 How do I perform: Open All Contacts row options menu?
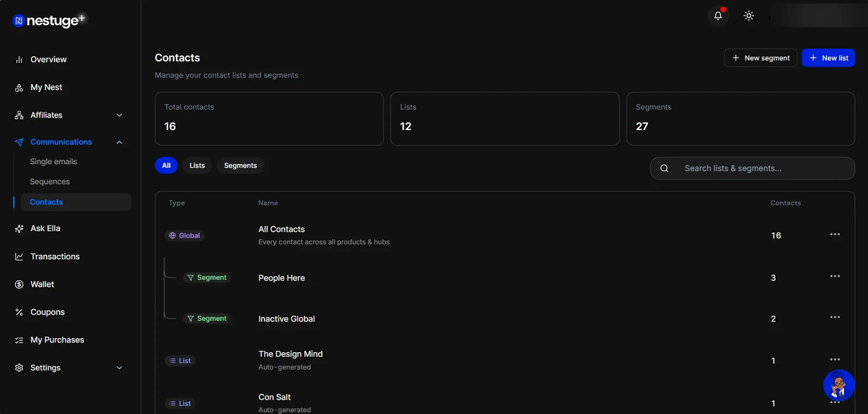tap(835, 234)
